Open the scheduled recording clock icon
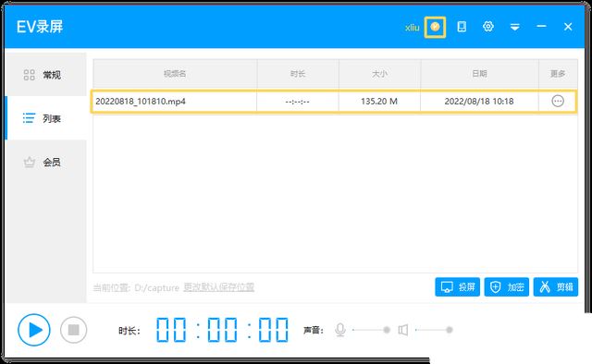 pyautogui.click(x=435, y=27)
